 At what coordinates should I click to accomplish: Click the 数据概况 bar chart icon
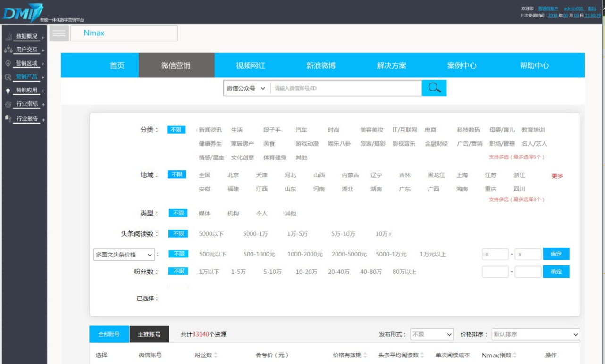[x=8, y=36]
